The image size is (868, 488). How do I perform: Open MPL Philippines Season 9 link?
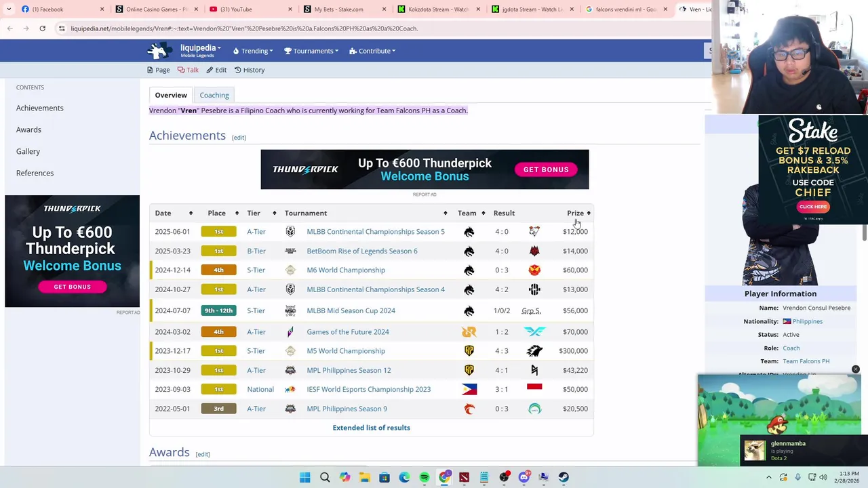click(347, 409)
